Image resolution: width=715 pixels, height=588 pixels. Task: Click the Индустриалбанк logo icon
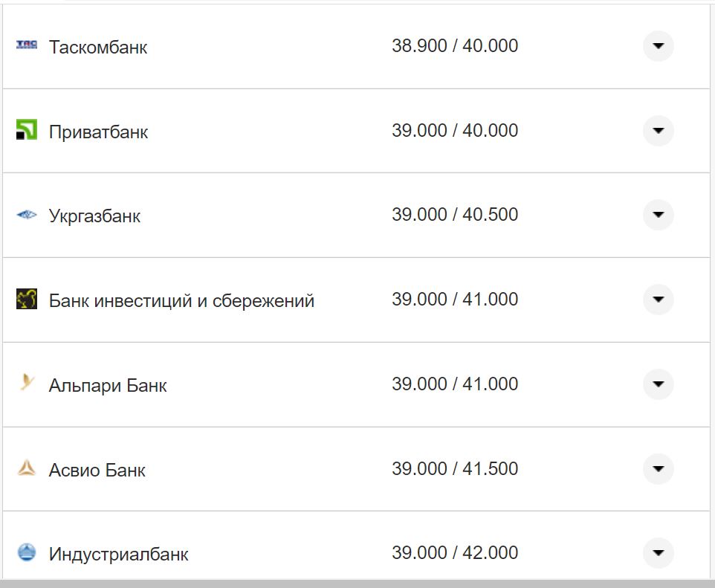[27, 552]
